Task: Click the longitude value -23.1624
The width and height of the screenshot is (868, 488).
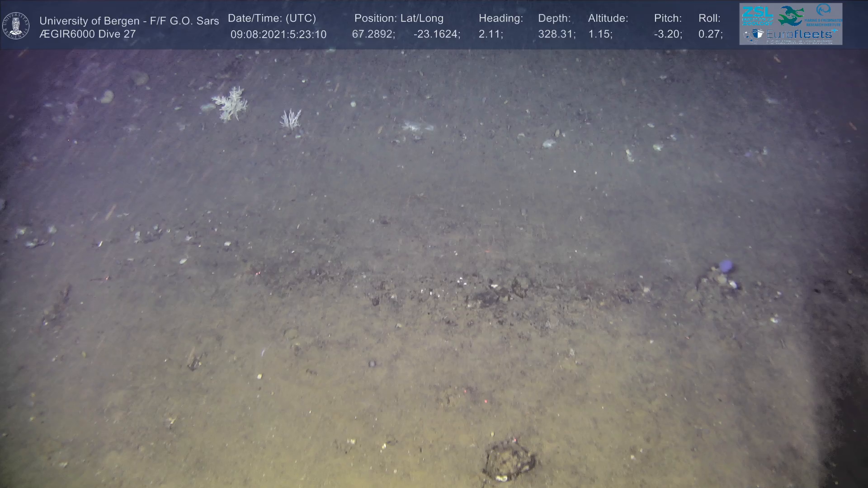Action: pos(436,34)
